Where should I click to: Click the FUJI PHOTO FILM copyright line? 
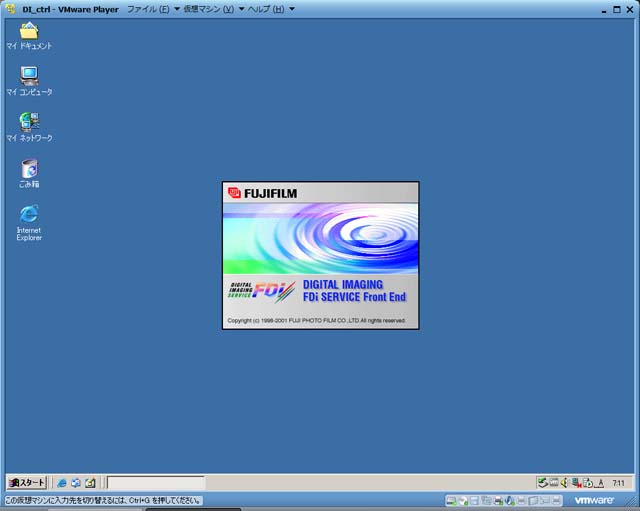(x=316, y=320)
